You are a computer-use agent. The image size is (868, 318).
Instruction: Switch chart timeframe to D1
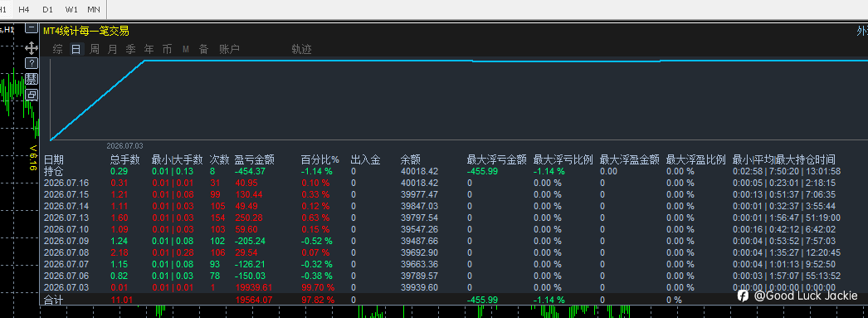pyautogui.click(x=47, y=10)
